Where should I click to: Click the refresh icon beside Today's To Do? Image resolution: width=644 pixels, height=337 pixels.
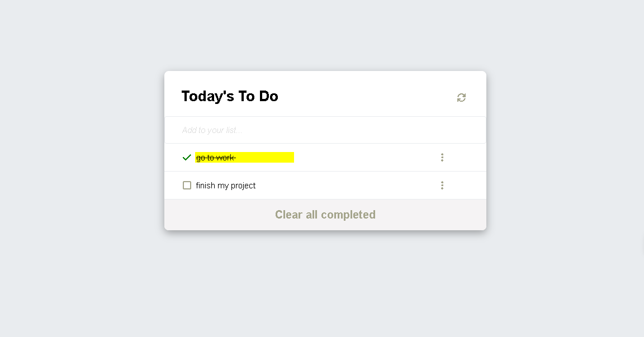coord(461,97)
